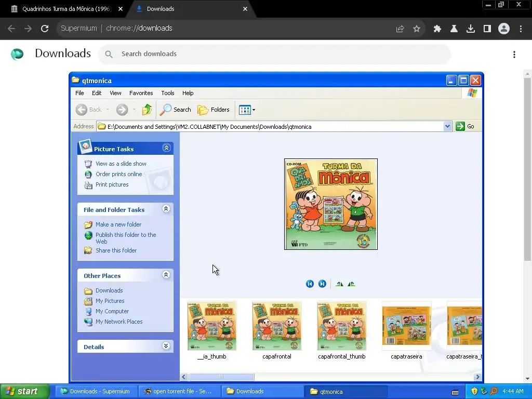This screenshot has height=399, width=532.
Task: Open the browser Extensions puzzle icon
Action: point(437,29)
